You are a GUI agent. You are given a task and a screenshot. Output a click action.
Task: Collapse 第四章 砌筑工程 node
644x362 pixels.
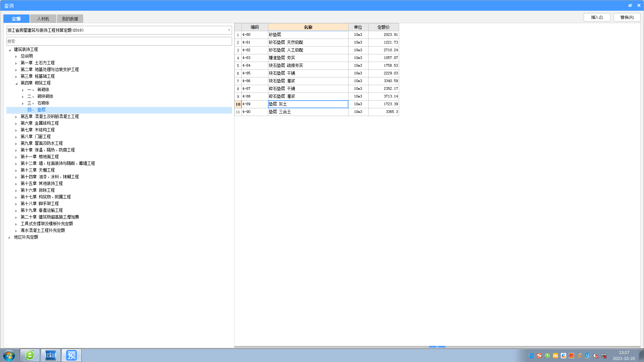[16, 83]
